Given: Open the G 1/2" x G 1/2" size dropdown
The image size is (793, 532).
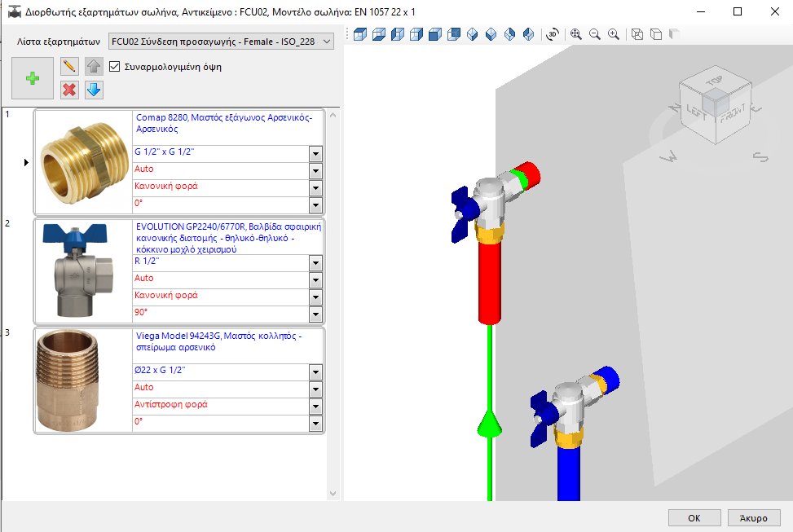Looking at the screenshot, I should tap(317, 153).
